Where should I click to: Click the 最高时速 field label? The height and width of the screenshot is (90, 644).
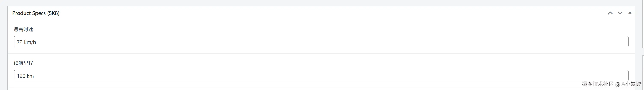click(23, 29)
